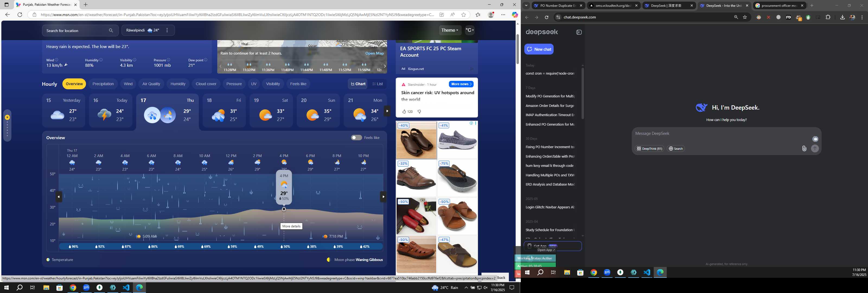Reload chat.deepseek.com page in Chrome
Screen dimensions: 868x293
coord(547,17)
